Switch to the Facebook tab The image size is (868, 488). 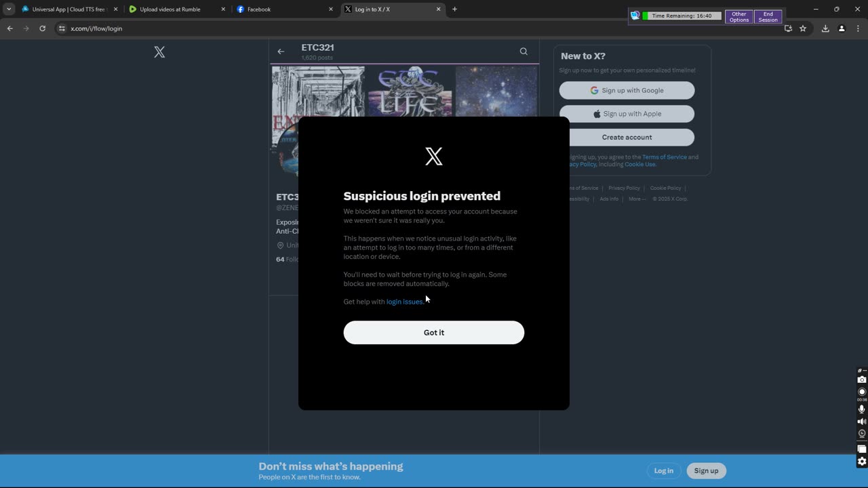click(x=285, y=9)
